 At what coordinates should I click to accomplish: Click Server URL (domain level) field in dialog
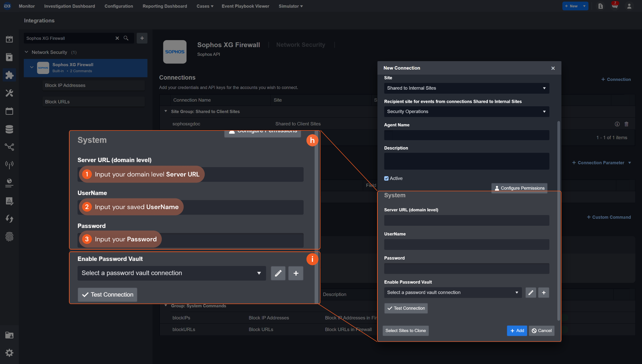pos(466,220)
